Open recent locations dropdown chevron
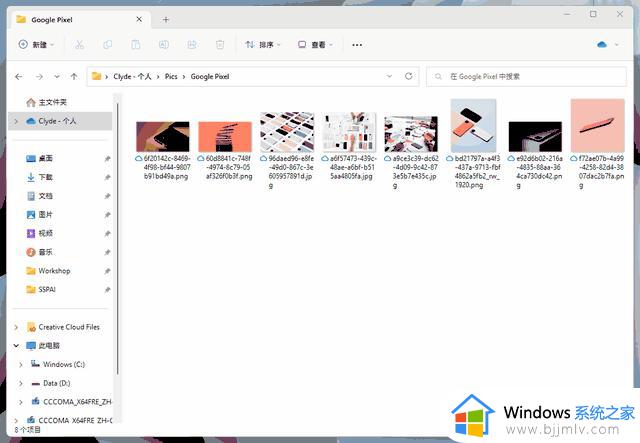 pyautogui.click(x=57, y=76)
